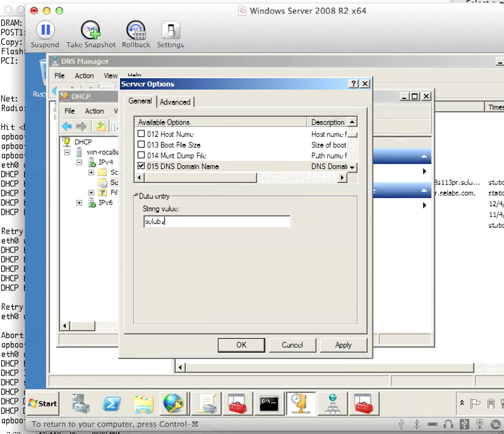504x434 pixels.
Task: Click the Timestamp column header in DNS Manager
Action: click(x=494, y=107)
